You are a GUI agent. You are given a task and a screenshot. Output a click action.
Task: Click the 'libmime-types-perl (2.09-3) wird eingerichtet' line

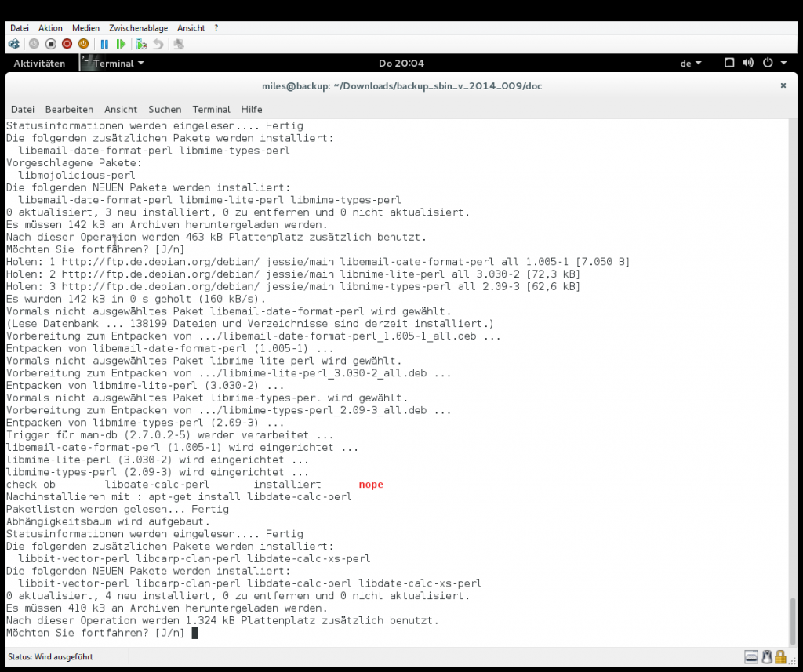pyautogui.click(x=157, y=472)
